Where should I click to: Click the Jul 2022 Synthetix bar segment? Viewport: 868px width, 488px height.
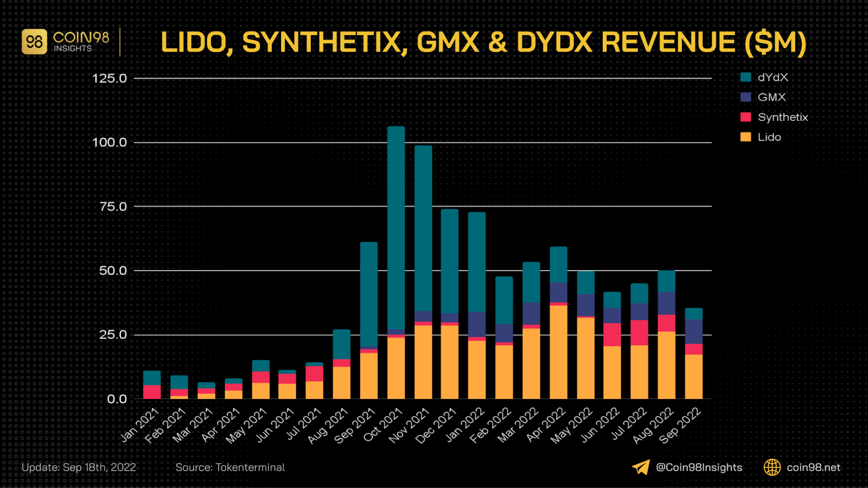click(640, 332)
